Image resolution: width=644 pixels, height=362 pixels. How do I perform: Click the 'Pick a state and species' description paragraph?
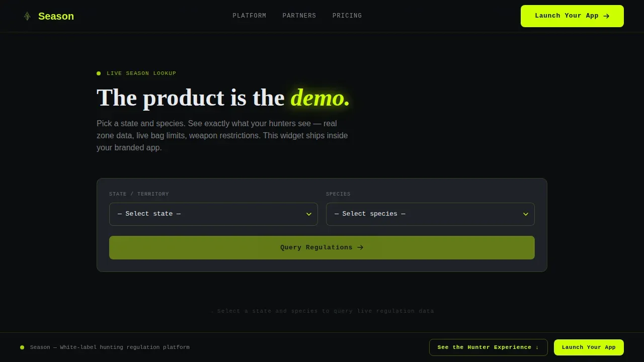point(222,136)
